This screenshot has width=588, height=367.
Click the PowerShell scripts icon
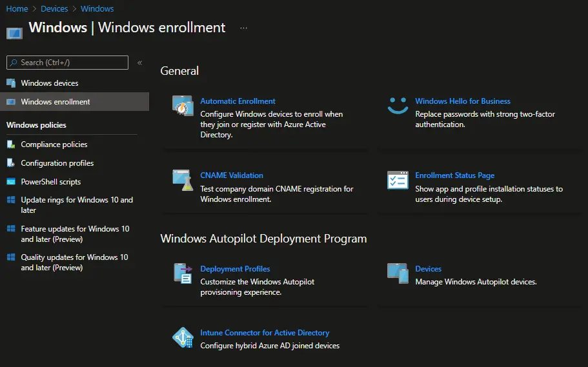(11, 182)
